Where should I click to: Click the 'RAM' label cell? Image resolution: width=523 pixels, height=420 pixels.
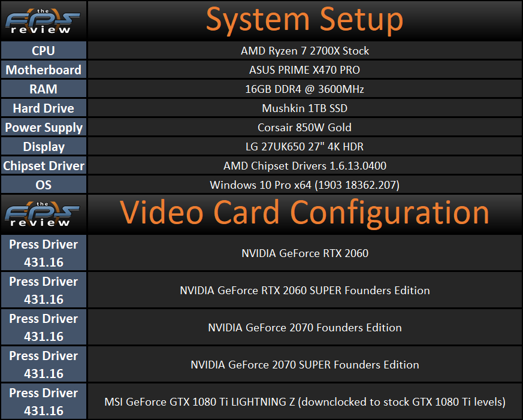pos(44,89)
